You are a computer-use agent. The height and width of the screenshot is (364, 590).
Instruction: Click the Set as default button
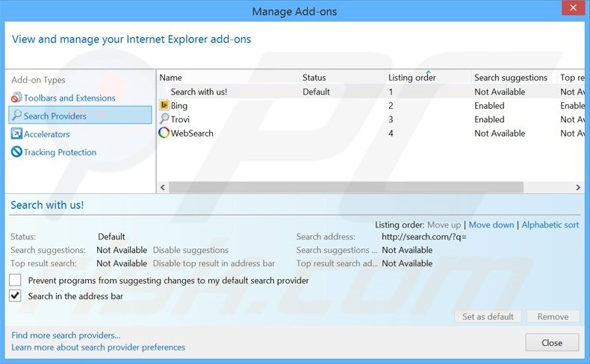point(488,316)
